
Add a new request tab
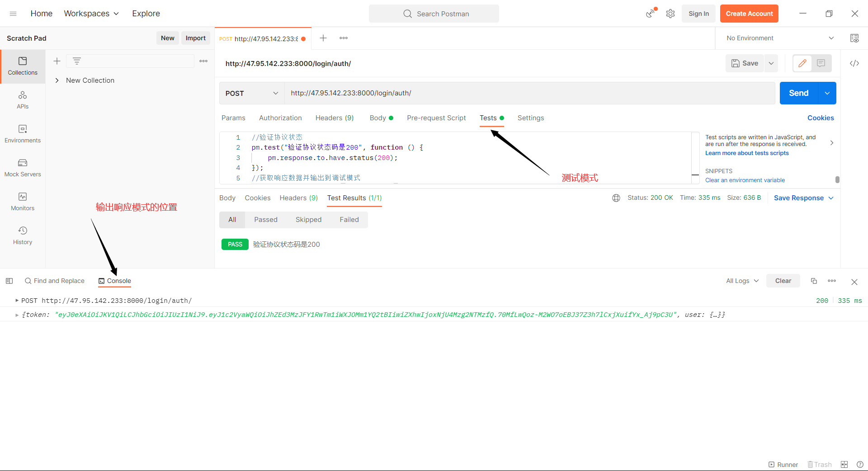pos(323,38)
